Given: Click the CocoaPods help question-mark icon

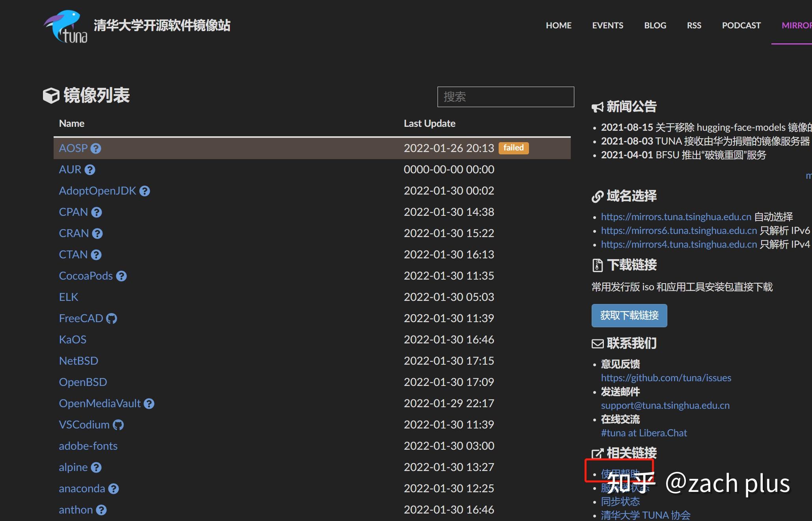Looking at the screenshot, I should tap(121, 276).
